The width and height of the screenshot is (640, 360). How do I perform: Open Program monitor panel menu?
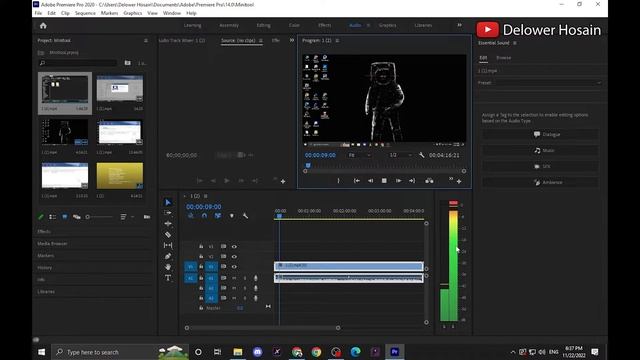(337, 40)
